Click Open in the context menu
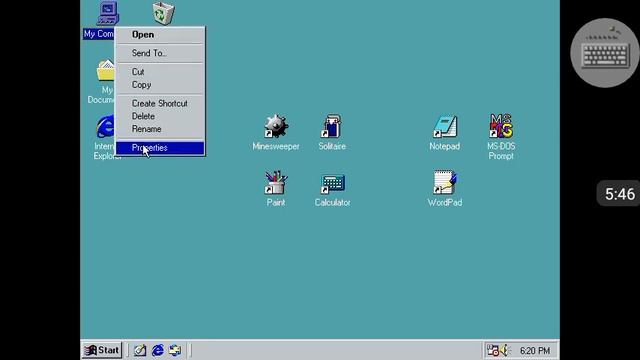The width and height of the screenshot is (640, 360). click(160, 35)
